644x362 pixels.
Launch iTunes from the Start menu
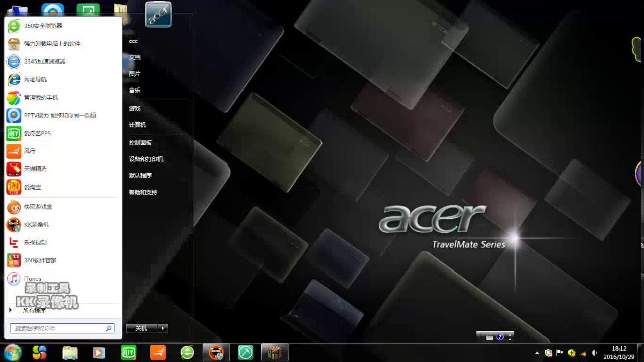[63, 279]
